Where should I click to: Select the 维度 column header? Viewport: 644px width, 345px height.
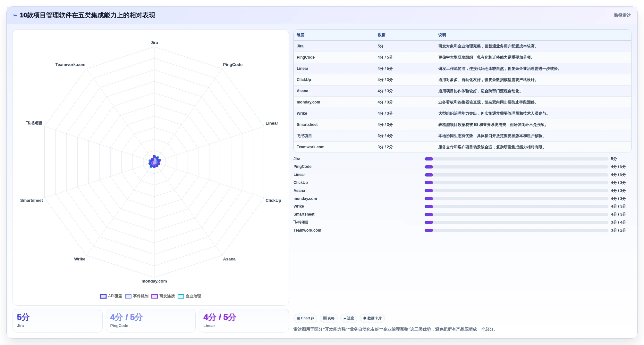(301, 35)
